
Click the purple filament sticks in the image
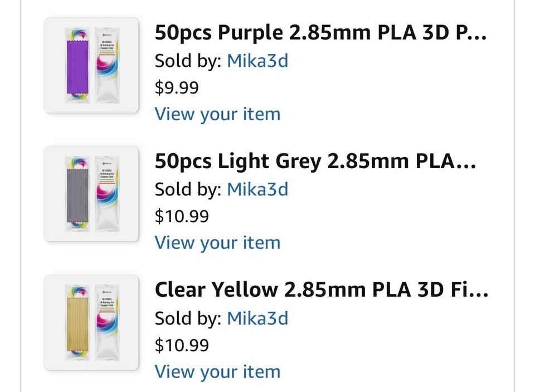[x=79, y=65]
